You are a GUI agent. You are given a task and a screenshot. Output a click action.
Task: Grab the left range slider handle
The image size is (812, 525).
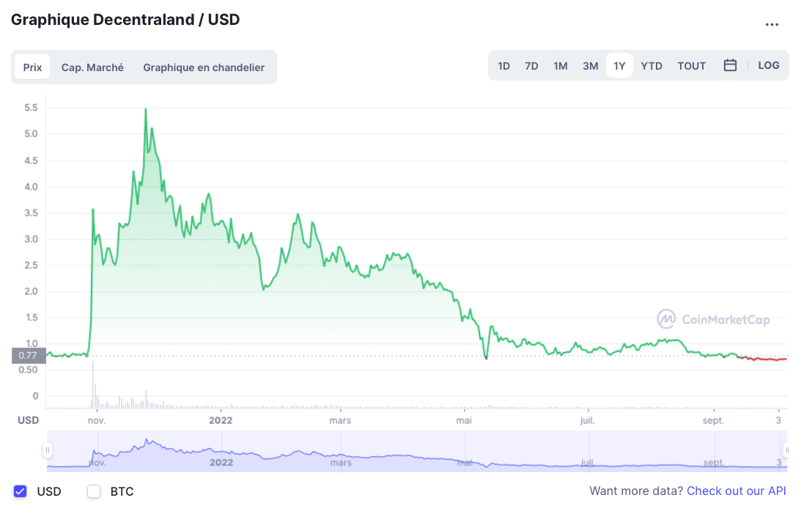[48, 450]
